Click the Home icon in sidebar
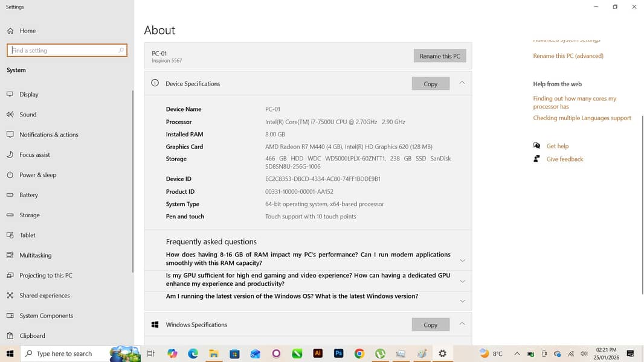 [x=10, y=31]
